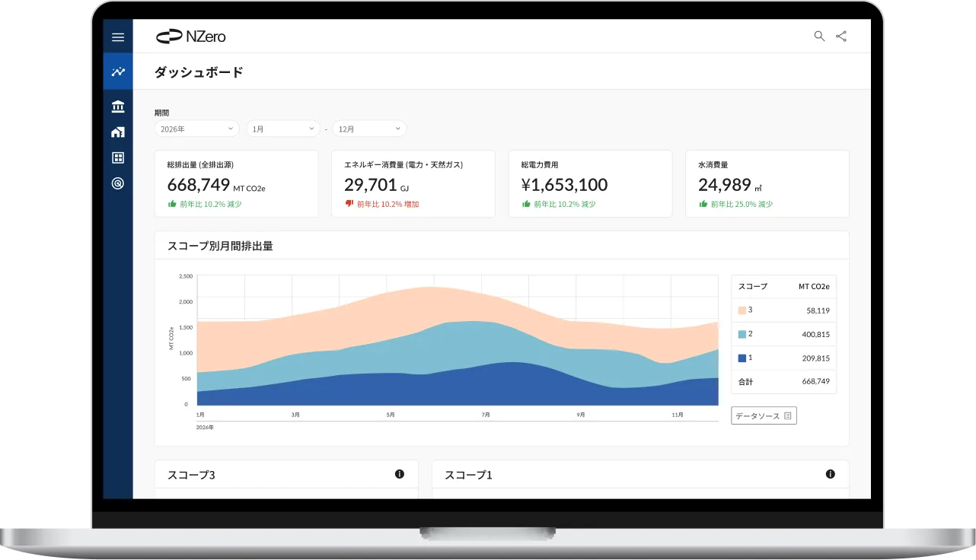
Task: Open the bank building sidebar icon
Action: point(117,106)
